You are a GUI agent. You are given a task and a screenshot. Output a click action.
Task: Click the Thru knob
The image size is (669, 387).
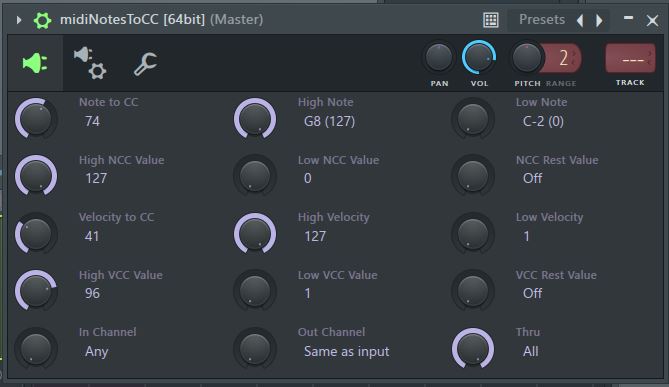click(473, 349)
